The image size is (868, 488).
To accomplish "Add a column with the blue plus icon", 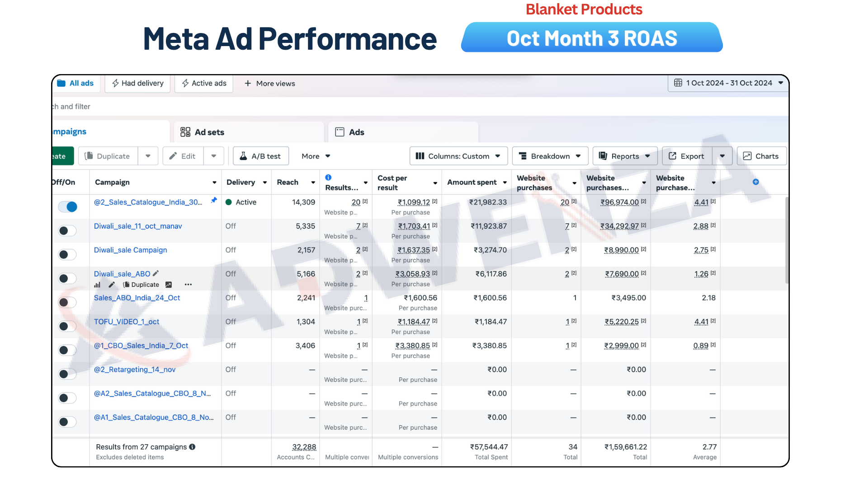I will [x=756, y=182].
